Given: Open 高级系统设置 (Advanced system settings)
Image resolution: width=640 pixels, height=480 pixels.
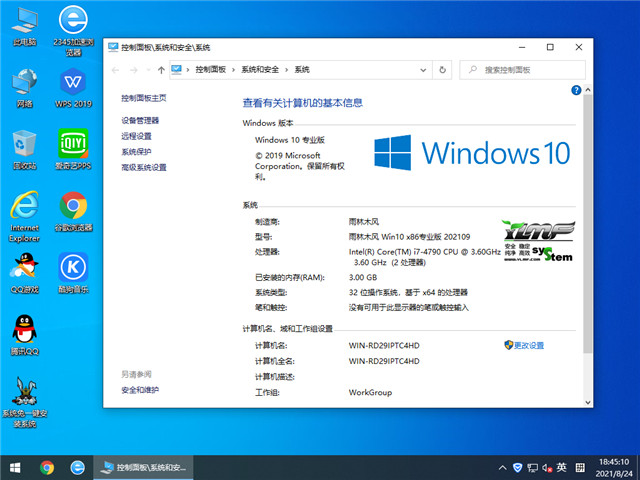Looking at the screenshot, I should (x=144, y=167).
